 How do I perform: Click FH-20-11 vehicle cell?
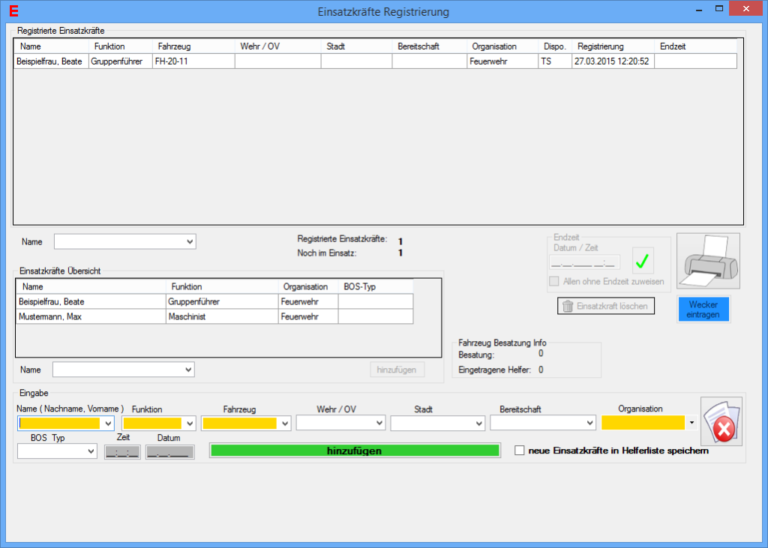pos(193,61)
